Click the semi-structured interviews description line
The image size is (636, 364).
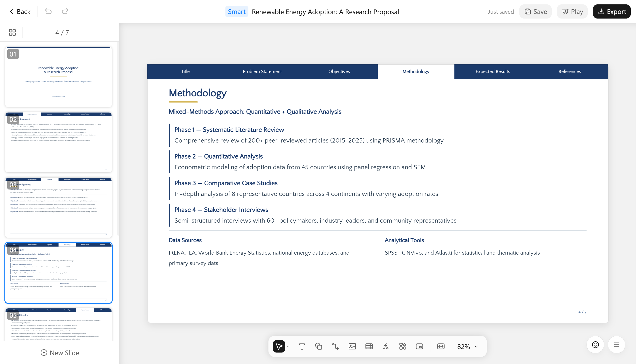click(x=315, y=221)
